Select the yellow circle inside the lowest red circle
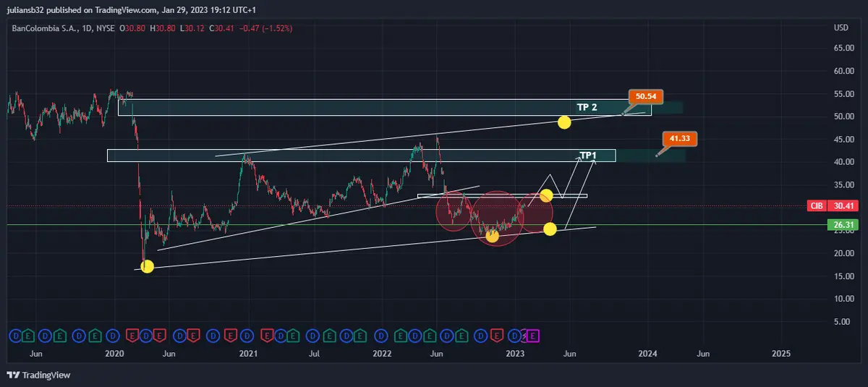Screen dimensions: 868x387 (493, 236)
